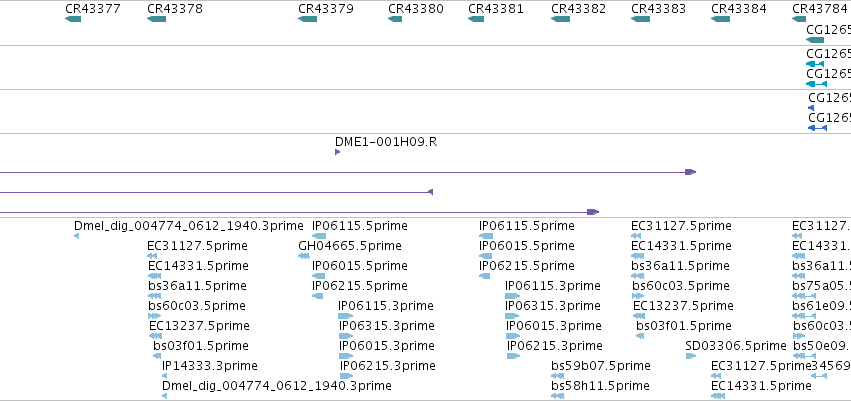Screen dimensions: 851x401
Task: Click the SD03306.5prime EST glyph
Action: pyautogui.click(x=691, y=356)
